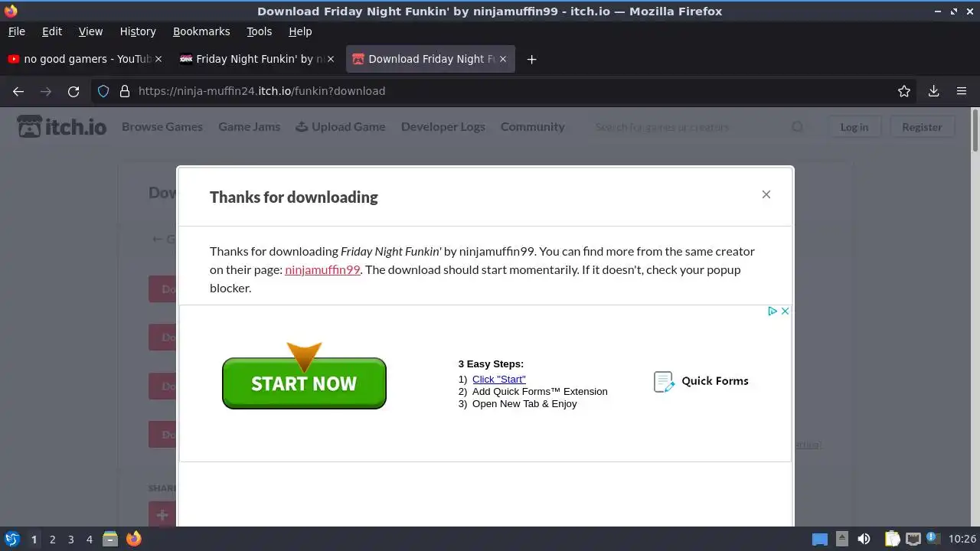Viewport: 980px width, 551px height.
Task: Close the YouTube tab
Action: tap(158, 59)
